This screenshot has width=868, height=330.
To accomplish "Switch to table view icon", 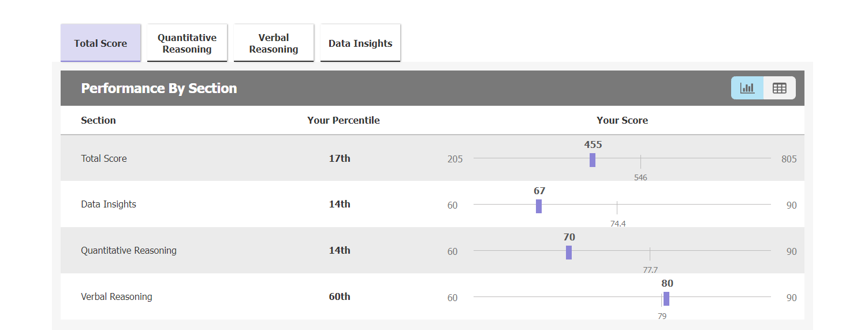I will [780, 88].
